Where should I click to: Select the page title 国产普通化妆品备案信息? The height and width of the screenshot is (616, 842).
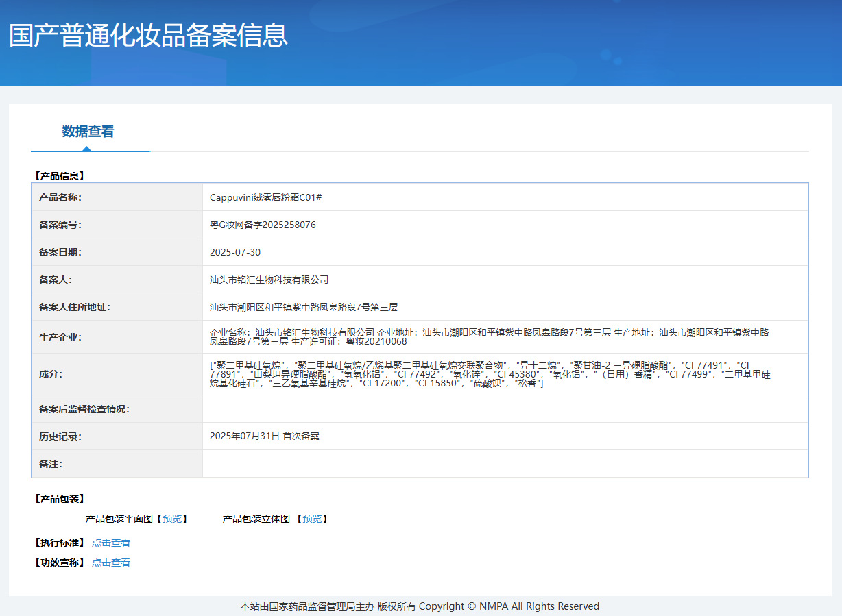click(148, 35)
